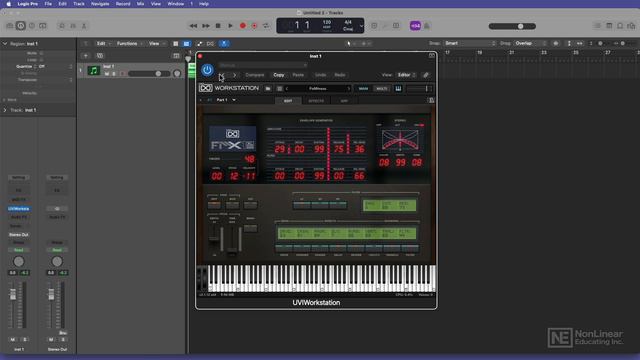Mute the Inst 1 track header
Screen dimensions: 640x360
pos(107,74)
